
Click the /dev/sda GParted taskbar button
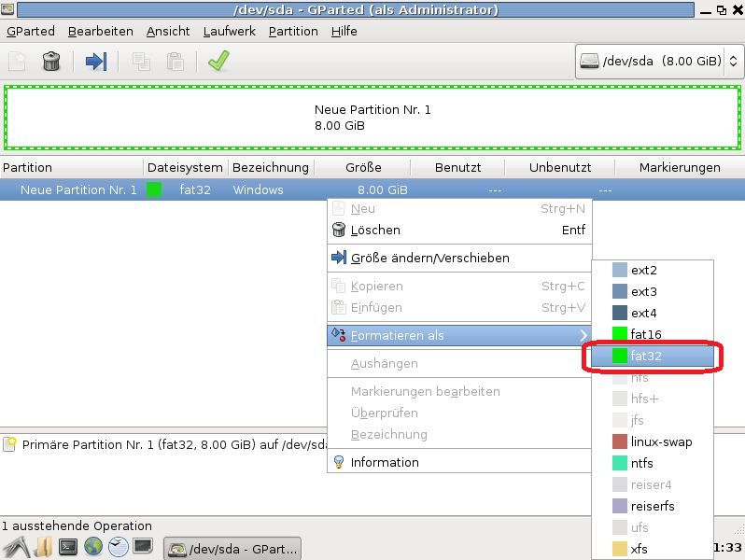point(233,548)
